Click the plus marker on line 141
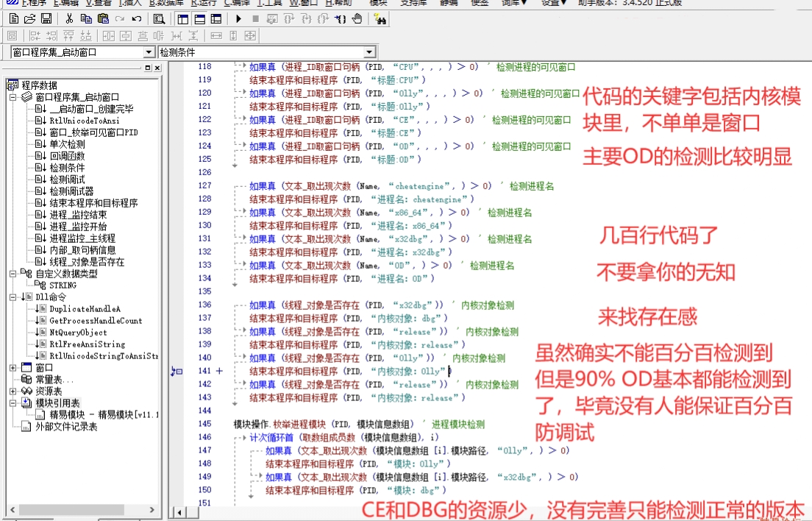Screen dimensions: 812x521 pos(220,371)
